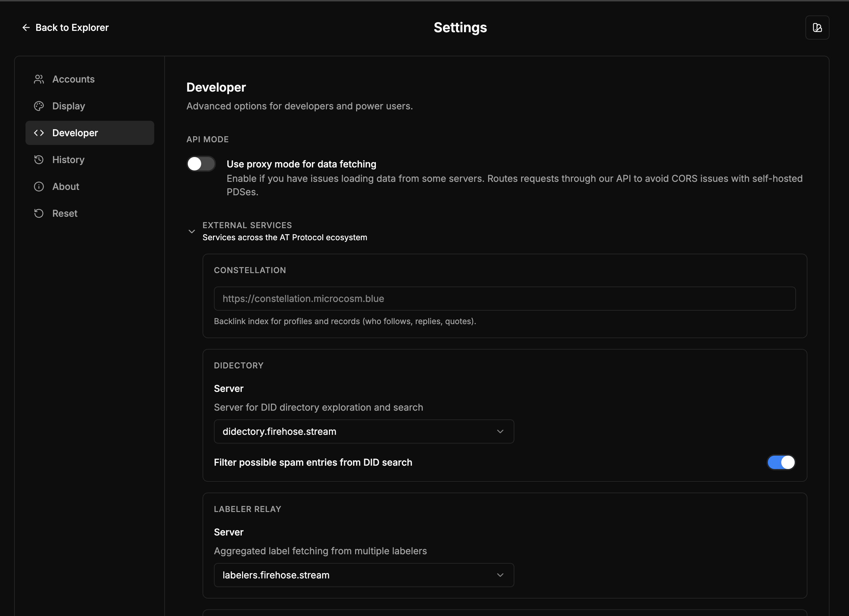This screenshot has height=616, width=849.
Task: Open the didectory.firehose.stream server dropdown
Action: (363, 431)
